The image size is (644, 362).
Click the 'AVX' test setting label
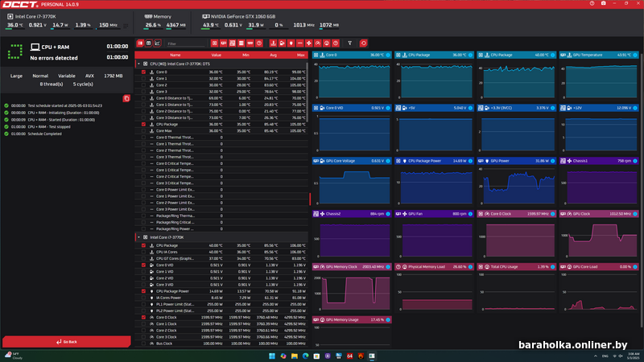(89, 76)
